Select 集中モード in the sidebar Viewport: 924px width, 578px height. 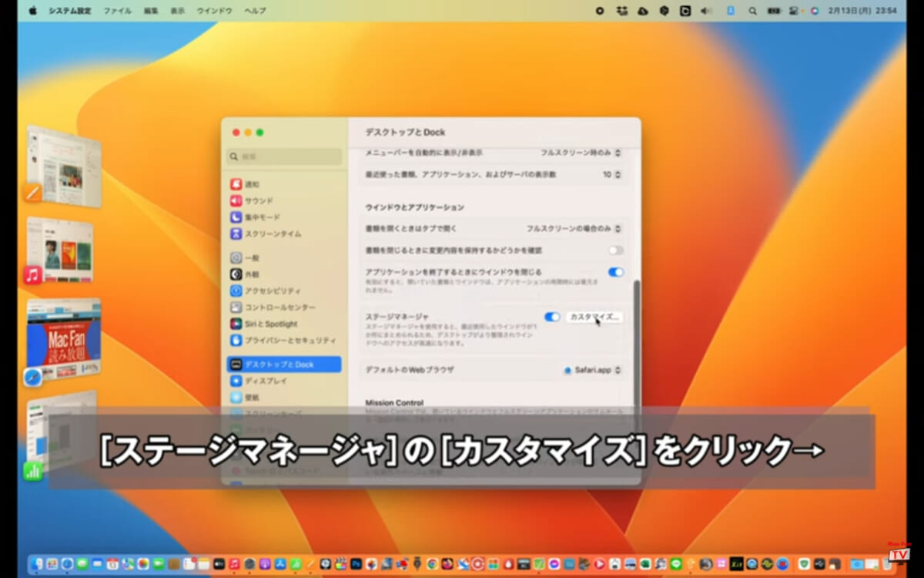pos(284,217)
